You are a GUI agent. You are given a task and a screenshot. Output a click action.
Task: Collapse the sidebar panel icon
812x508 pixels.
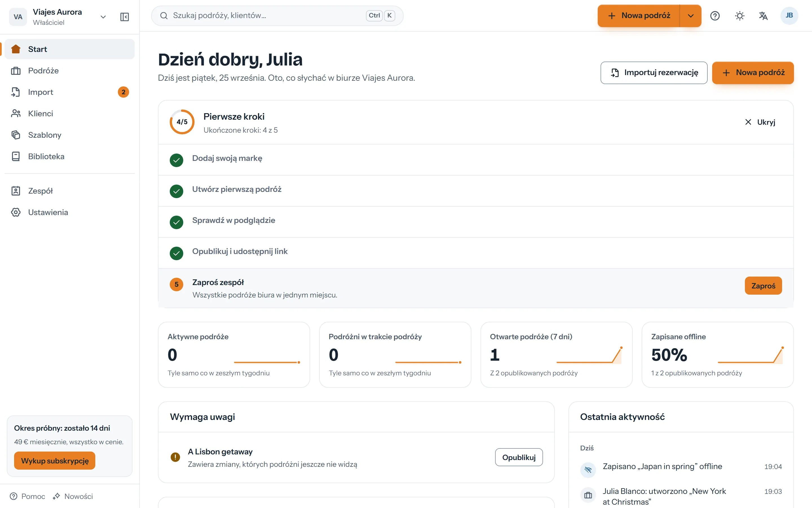(125, 17)
